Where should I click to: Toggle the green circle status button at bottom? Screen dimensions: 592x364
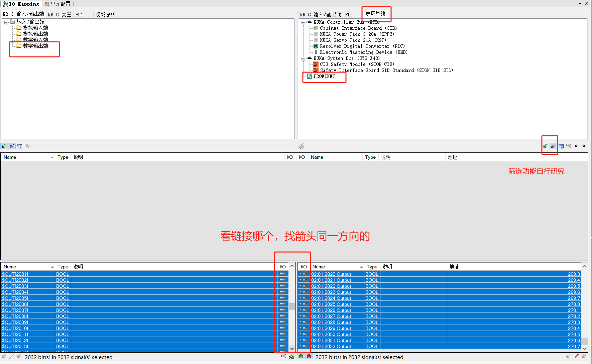click(x=301, y=356)
